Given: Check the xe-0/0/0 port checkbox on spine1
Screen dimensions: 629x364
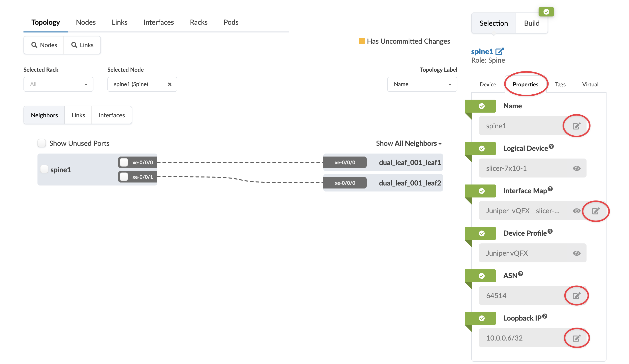Looking at the screenshot, I should pos(124,162).
